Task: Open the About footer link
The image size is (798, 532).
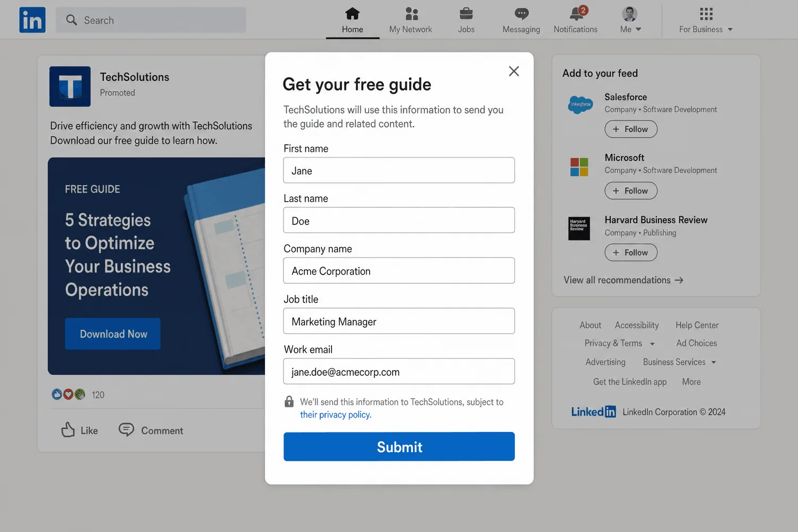Action: (x=591, y=325)
